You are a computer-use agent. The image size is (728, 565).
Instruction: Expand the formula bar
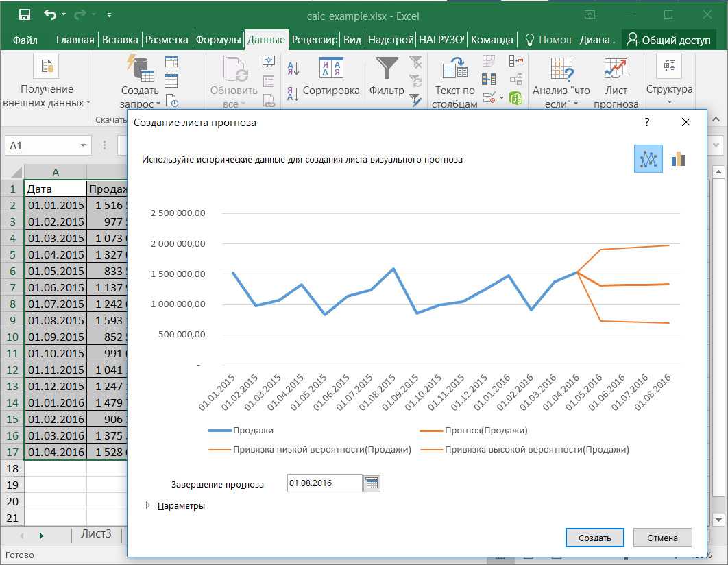(716, 145)
